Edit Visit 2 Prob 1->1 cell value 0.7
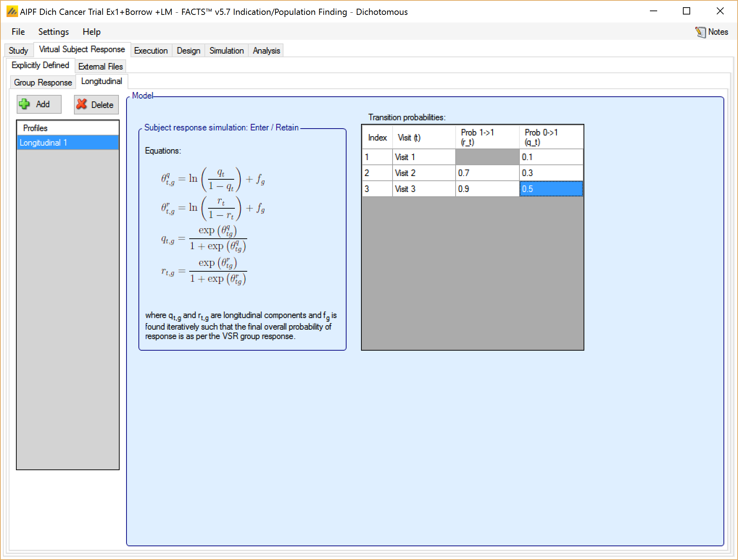 point(487,173)
